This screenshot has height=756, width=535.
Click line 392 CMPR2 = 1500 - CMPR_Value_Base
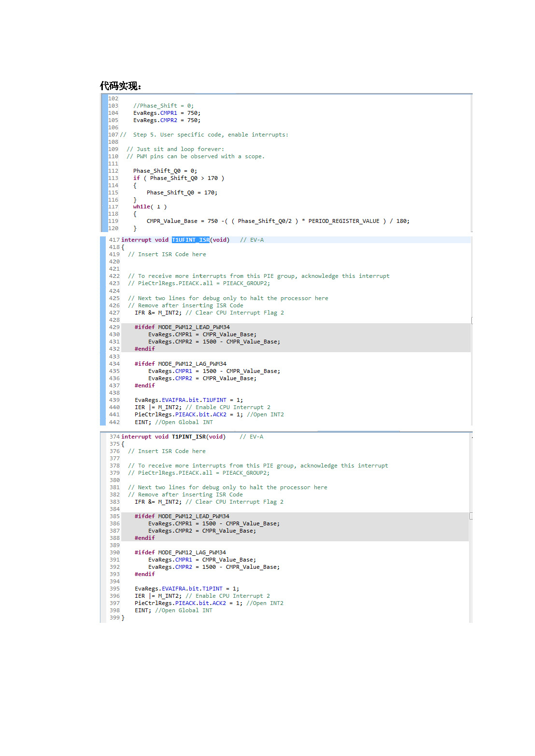click(214, 567)
